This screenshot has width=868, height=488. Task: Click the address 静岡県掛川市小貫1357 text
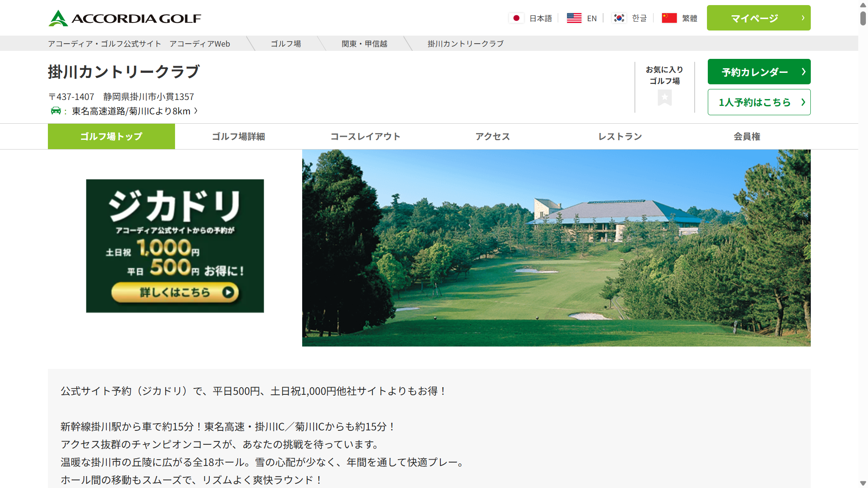click(x=148, y=97)
